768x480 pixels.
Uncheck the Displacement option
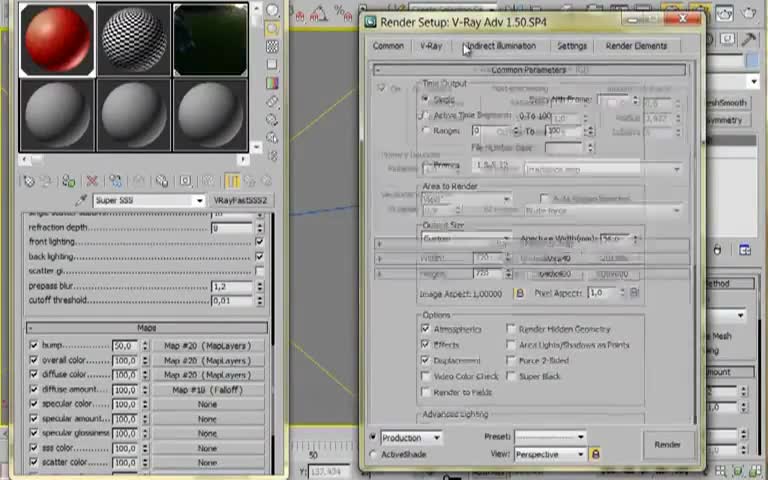click(425, 360)
